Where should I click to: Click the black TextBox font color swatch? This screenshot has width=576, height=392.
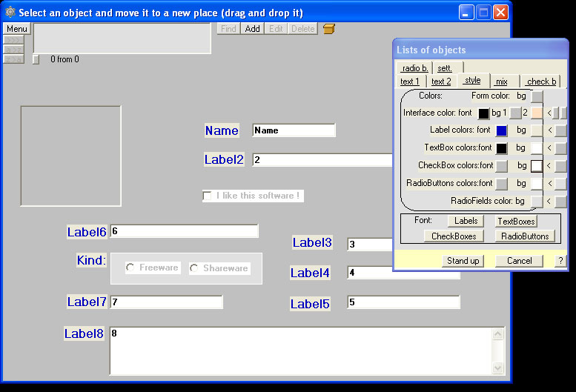point(502,148)
